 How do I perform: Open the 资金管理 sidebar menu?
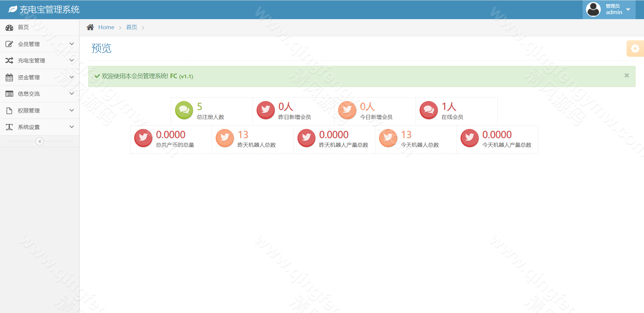29,77
